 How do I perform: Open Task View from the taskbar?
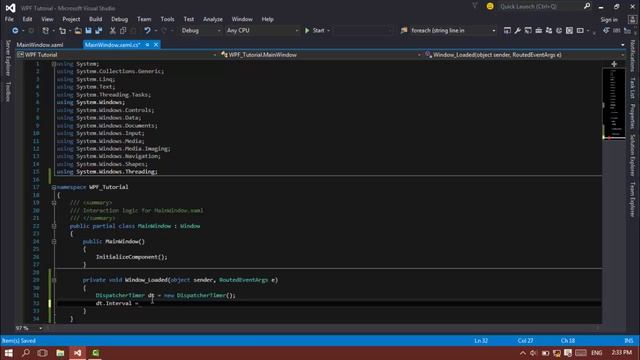point(42,353)
